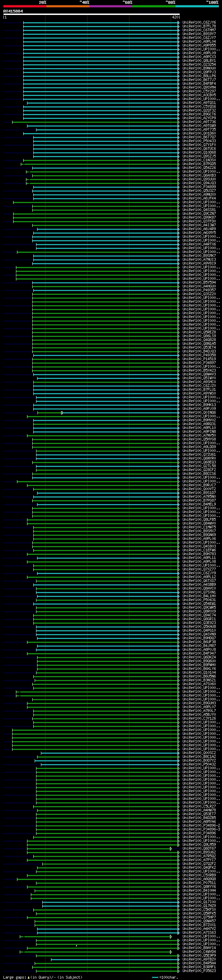This screenshot has width=222, height=980.
Task: Click the end arrow of the Q6DT67 alignment bar
Action: click(171, 848)
